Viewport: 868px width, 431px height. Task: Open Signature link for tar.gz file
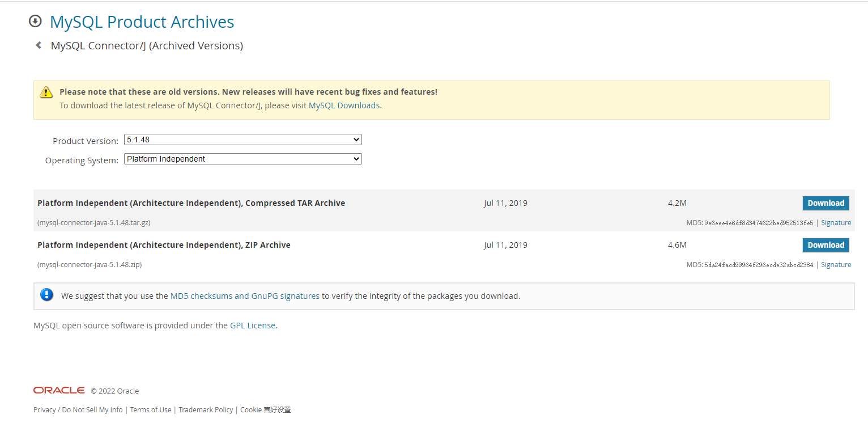(x=836, y=223)
